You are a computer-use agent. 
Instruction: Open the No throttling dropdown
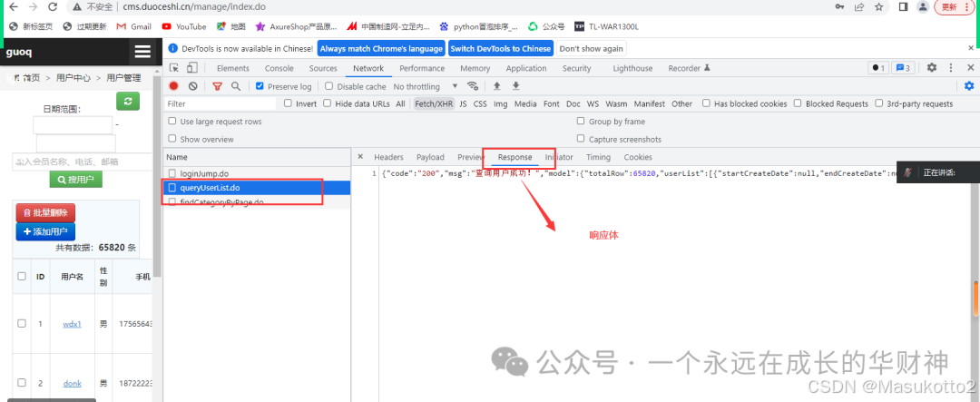(426, 86)
